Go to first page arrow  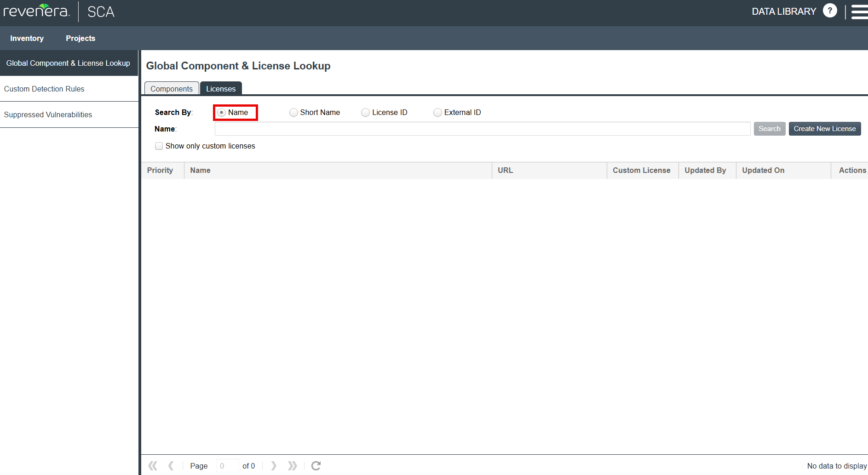pos(153,466)
